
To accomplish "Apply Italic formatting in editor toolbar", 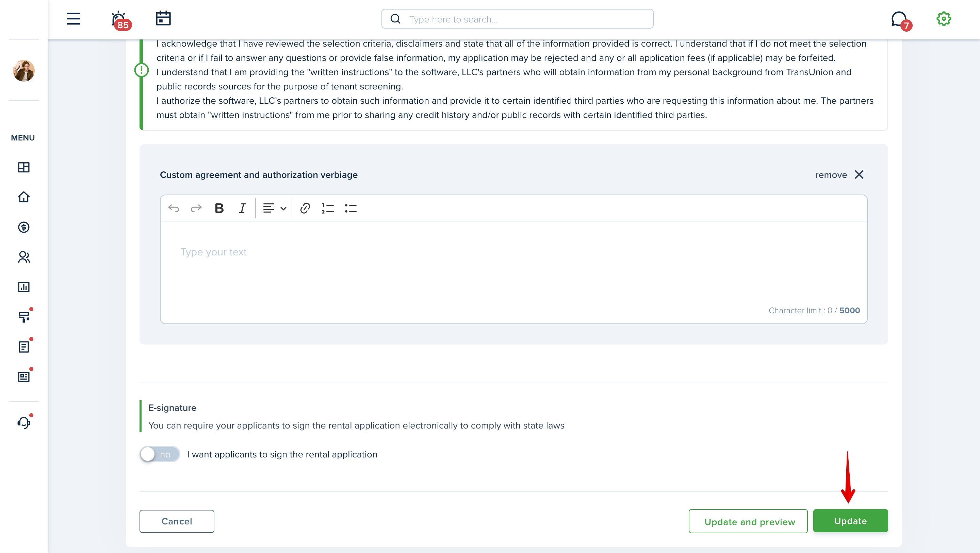I will [242, 208].
